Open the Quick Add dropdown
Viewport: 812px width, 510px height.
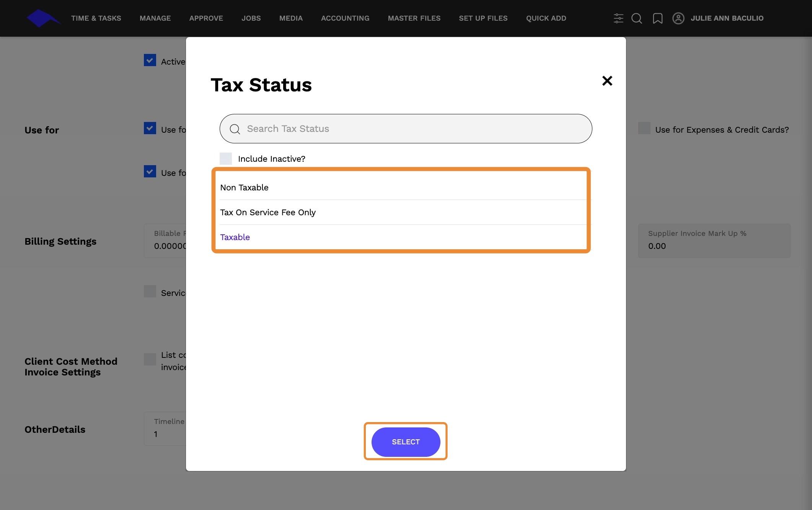pos(546,18)
